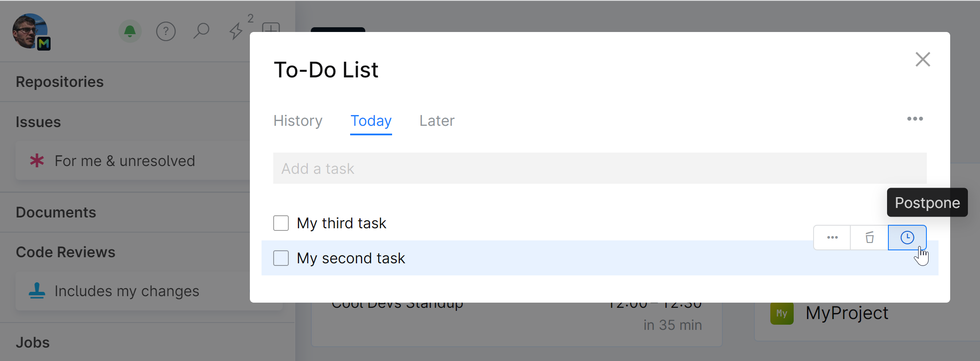This screenshot has width=980, height=361.
Task: Select the Today tab
Action: (x=371, y=121)
